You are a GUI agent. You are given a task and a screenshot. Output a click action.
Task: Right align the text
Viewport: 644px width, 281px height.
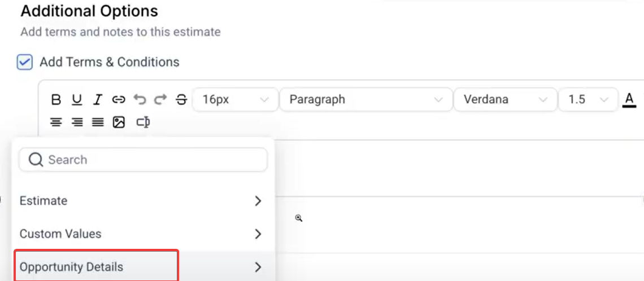[77, 122]
